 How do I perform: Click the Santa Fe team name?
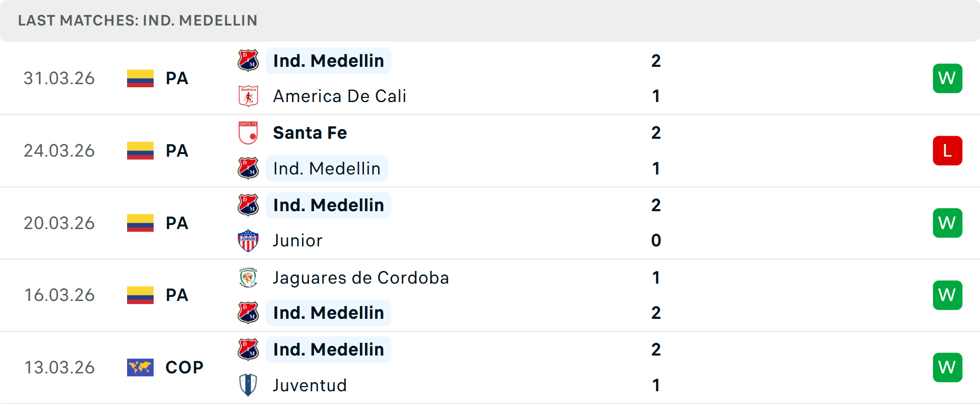click(310, 133)
